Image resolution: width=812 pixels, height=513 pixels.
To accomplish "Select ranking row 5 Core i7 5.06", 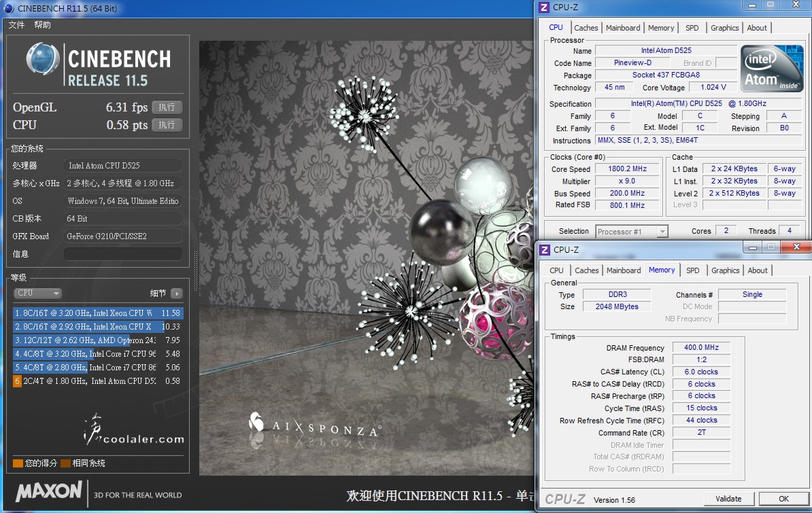I will (98, 367).
